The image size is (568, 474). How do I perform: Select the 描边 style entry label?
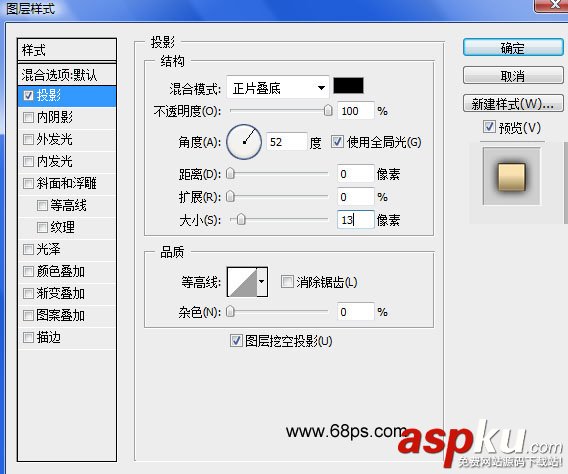[49, 337]
